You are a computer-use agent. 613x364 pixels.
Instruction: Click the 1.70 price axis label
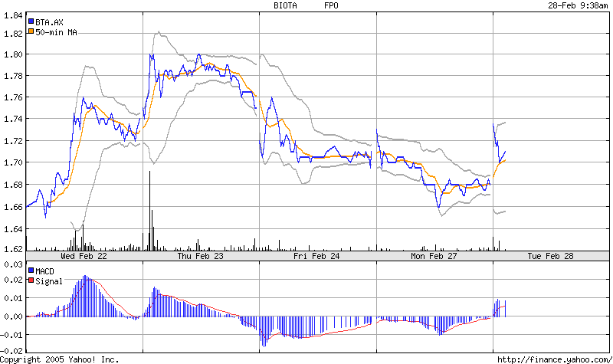tap(13, 162)
